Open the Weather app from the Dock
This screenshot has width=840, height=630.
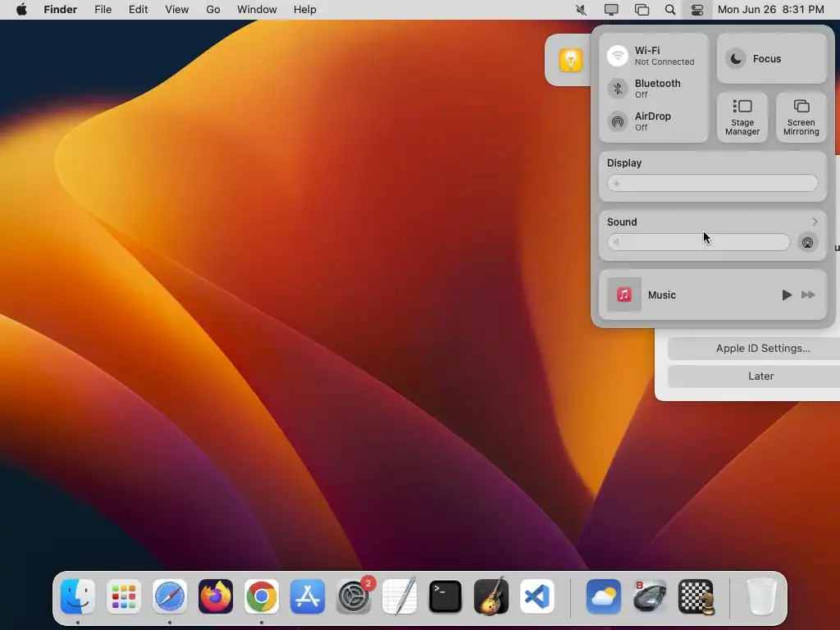point(604,596)
